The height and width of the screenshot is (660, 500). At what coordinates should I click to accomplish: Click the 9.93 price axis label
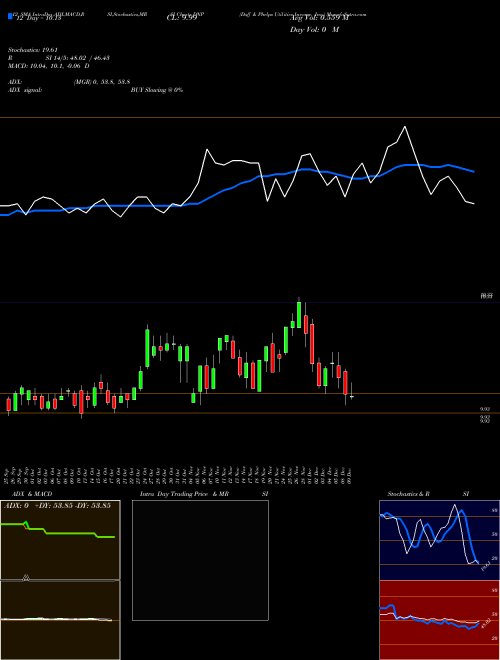[484, 409]
